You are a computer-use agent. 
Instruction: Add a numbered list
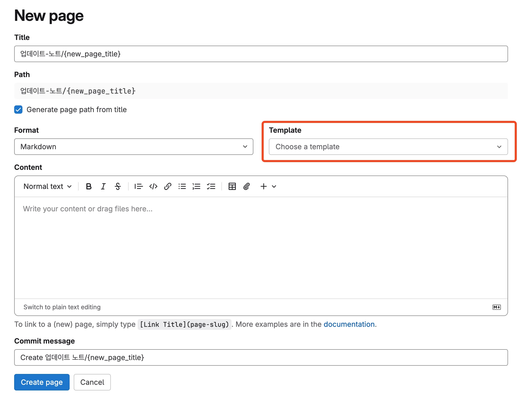196,186
